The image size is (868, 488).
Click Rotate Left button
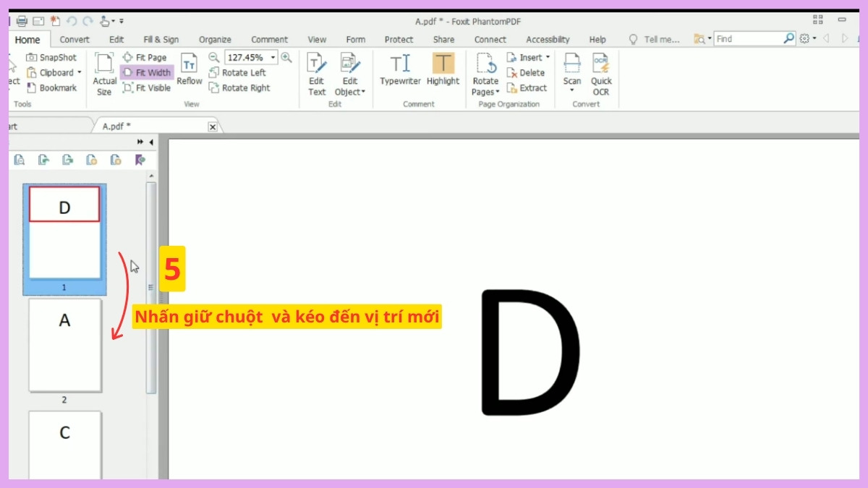coord(237,72)
